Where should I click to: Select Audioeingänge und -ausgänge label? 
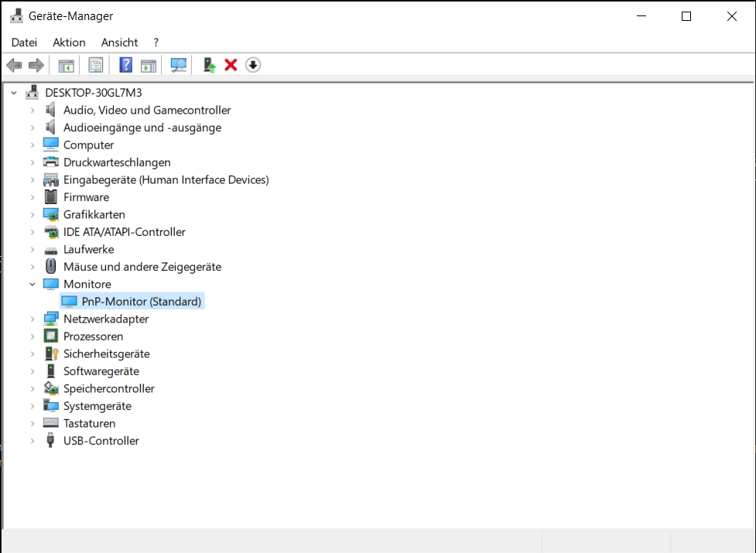pos(142,128)
